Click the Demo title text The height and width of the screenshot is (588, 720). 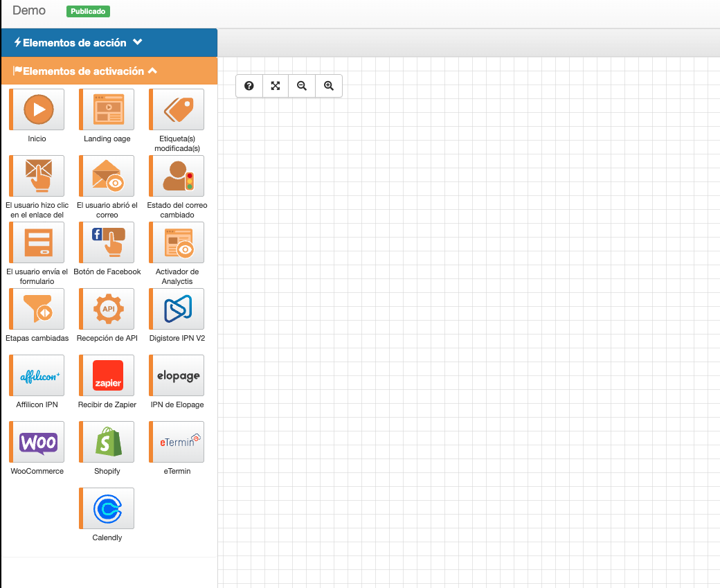tap(29, 10)
